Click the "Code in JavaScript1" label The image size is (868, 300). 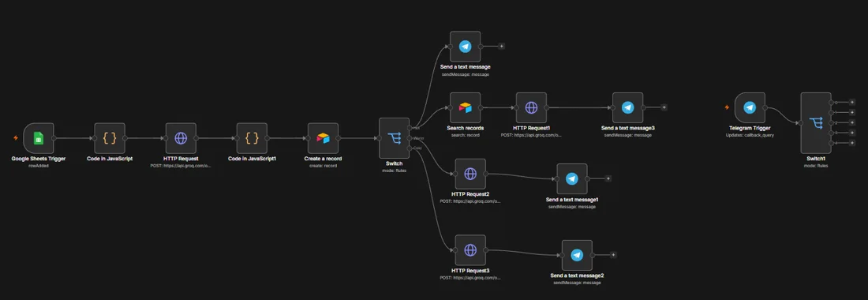pyautogui.click(x=252, y=159)
